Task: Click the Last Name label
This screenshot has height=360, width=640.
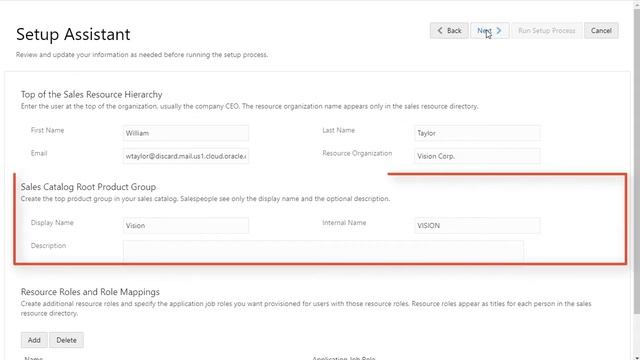Action: point(338,130)
